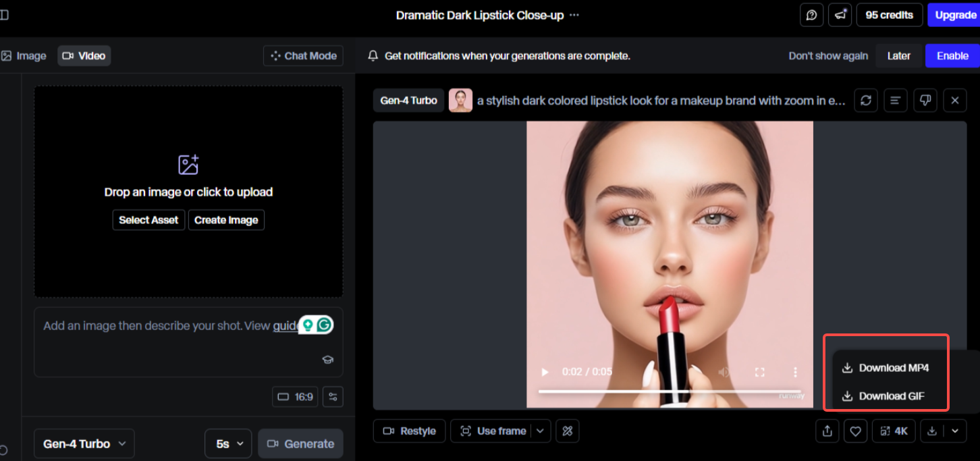Open the session history list icon

point(896,100)
